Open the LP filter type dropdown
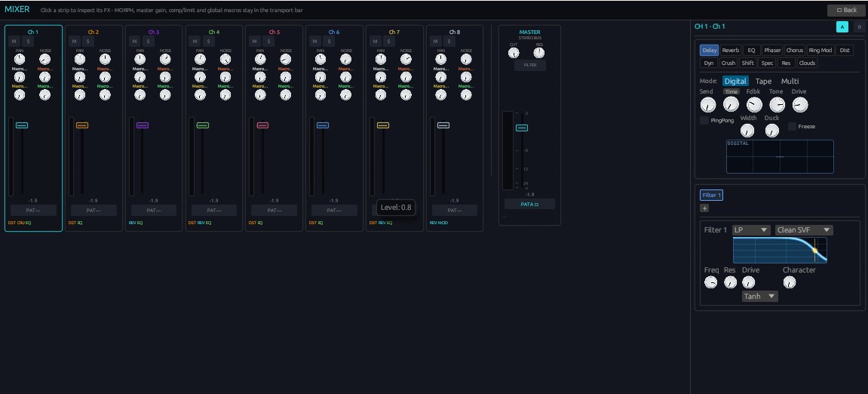This screenshot has width=868, height=394. coord(750,230)
